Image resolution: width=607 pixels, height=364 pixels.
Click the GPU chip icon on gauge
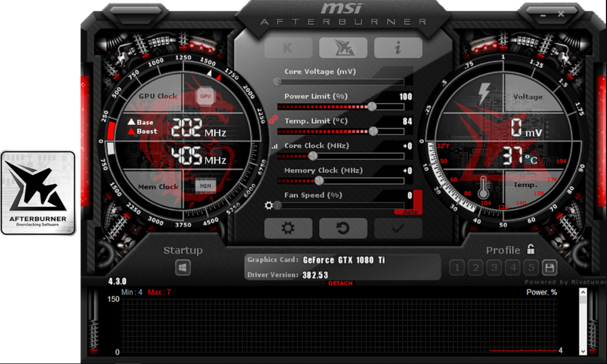pos(205,96)
